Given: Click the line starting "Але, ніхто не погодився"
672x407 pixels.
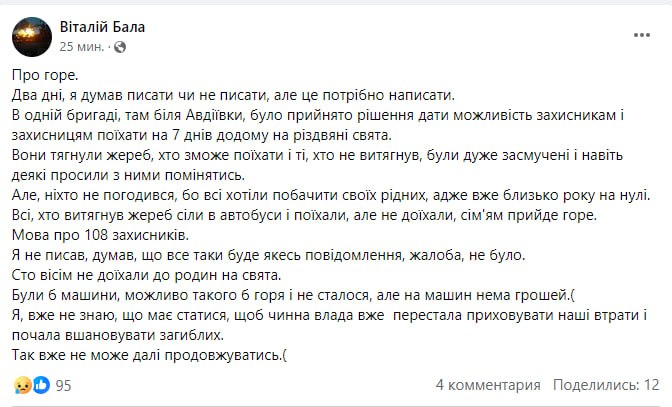Looking at the screenshot, I should (x=330, y=194).
